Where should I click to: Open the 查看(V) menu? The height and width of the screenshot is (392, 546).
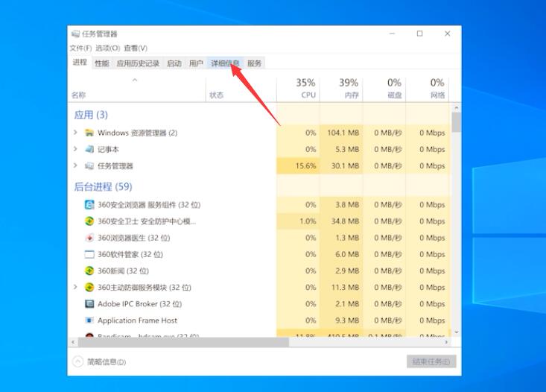[x=136, y=48]
